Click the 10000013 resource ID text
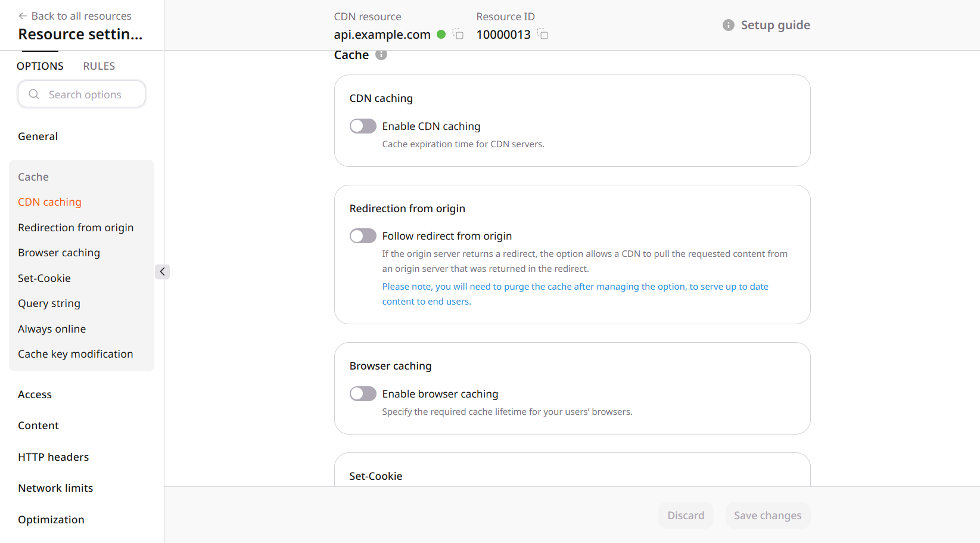 click(503, 35)
